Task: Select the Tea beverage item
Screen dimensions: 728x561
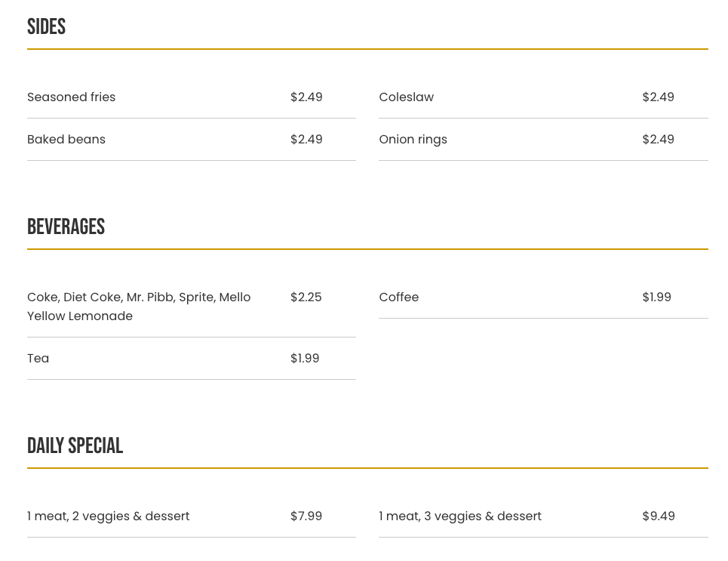Action: pyautogui.click(x=38, y=359)
